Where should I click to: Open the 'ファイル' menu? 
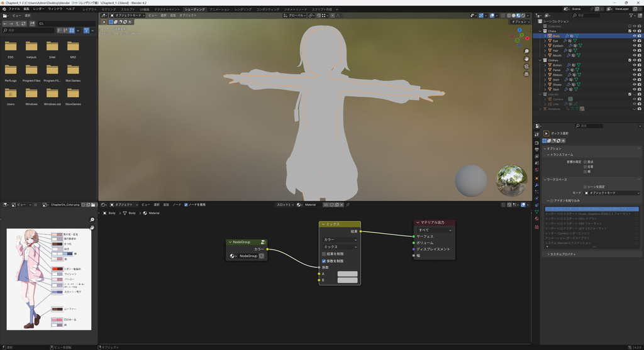14,9
